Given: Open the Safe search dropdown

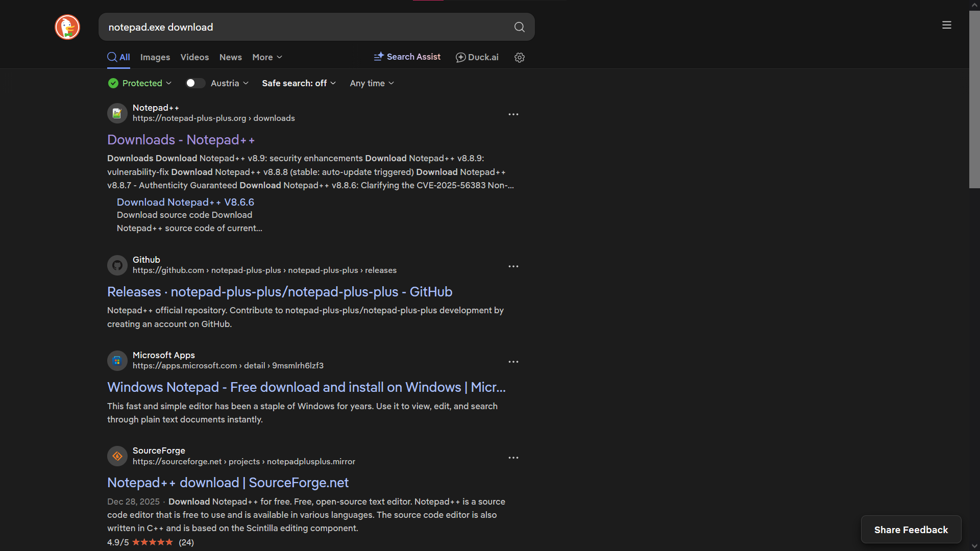Looking at the screenshot, I should coord(299,83).
